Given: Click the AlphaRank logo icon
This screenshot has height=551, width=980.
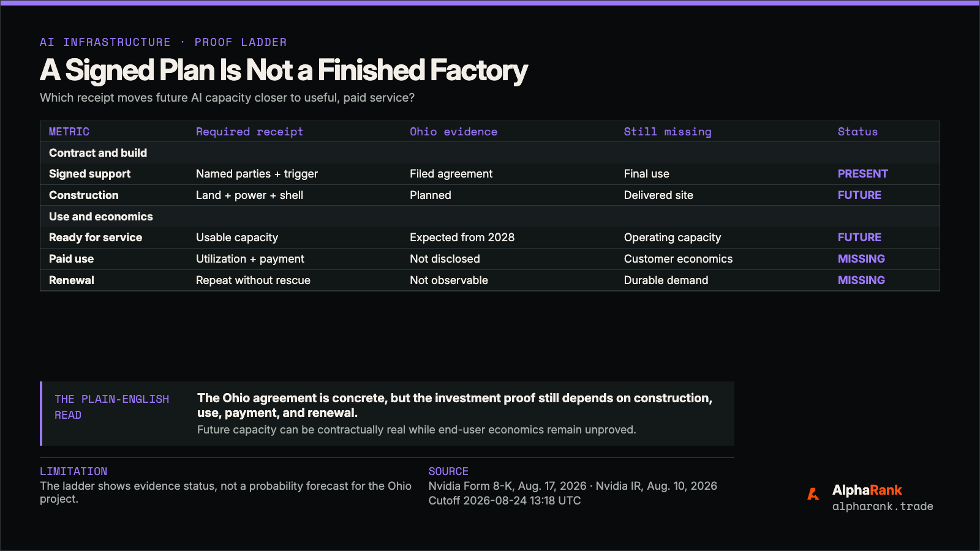Looking at the screenshot, I should [813, 494].
